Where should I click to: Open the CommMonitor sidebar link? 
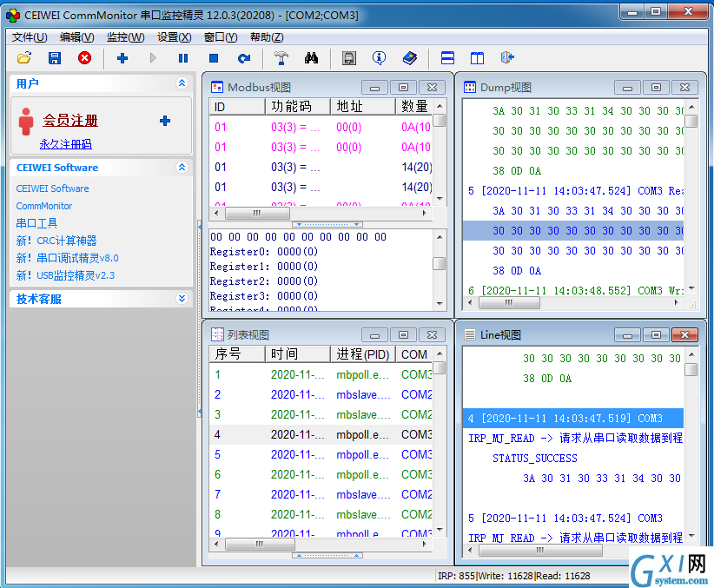(44, 206)
